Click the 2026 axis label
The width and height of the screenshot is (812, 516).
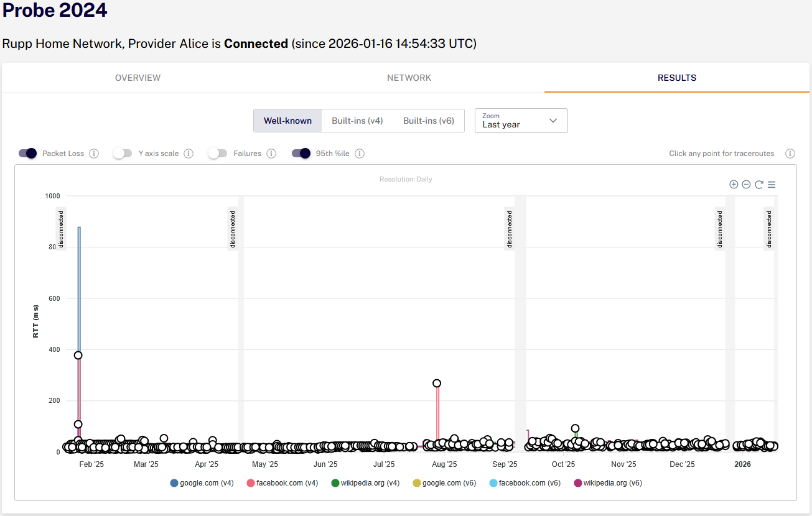tap(742, 464)
